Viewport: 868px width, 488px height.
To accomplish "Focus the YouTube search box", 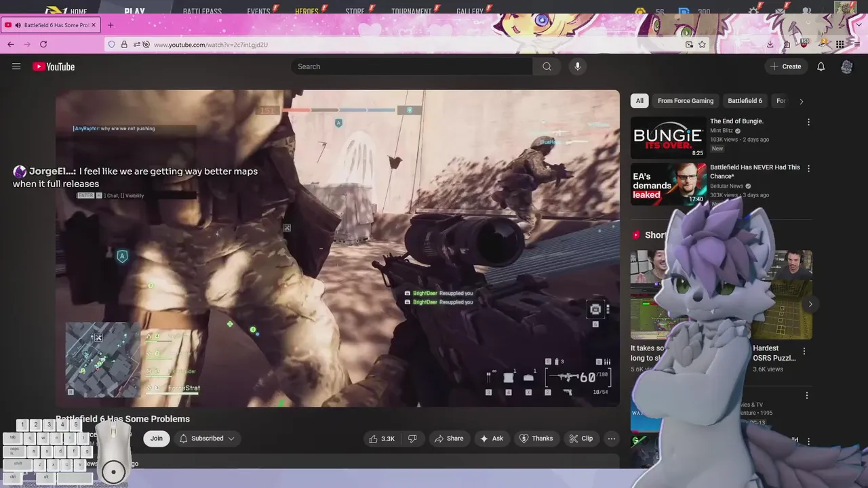I will 412,66.
